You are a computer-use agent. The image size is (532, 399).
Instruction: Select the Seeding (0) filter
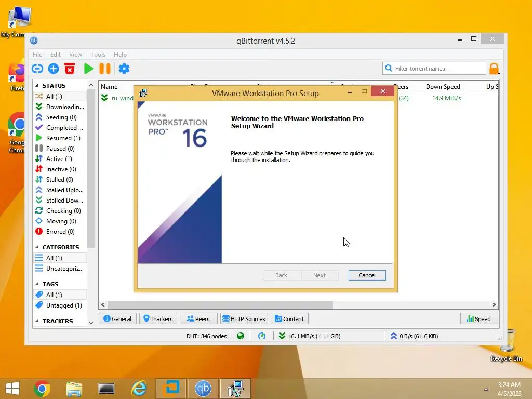click(60, 117)
